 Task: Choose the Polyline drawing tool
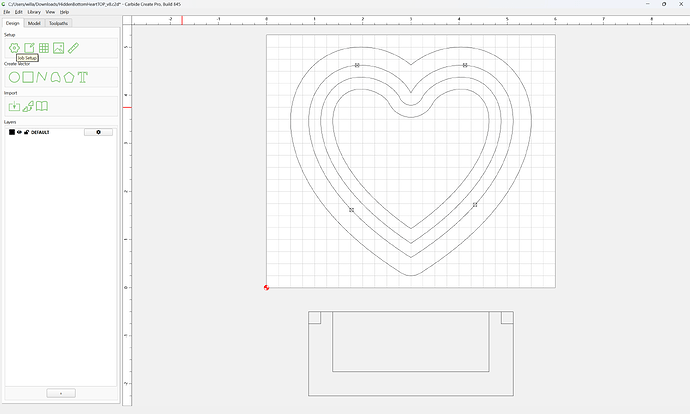(42, 77)
